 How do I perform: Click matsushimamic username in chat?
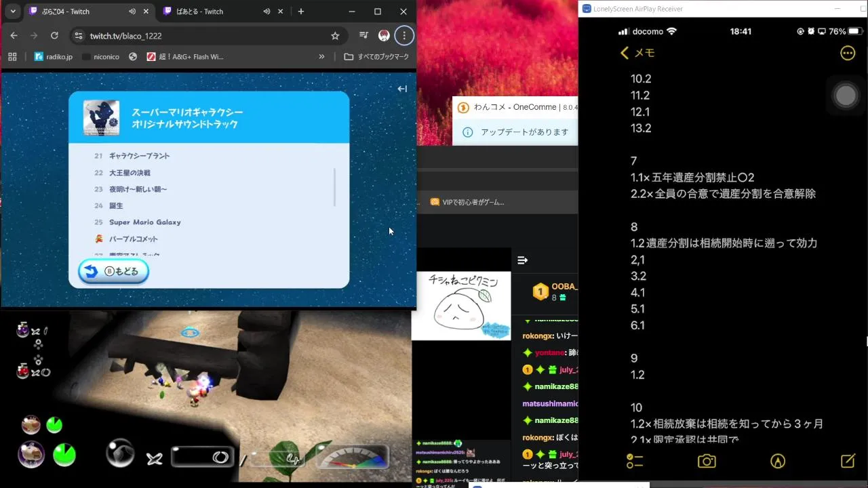coord(550,403)
